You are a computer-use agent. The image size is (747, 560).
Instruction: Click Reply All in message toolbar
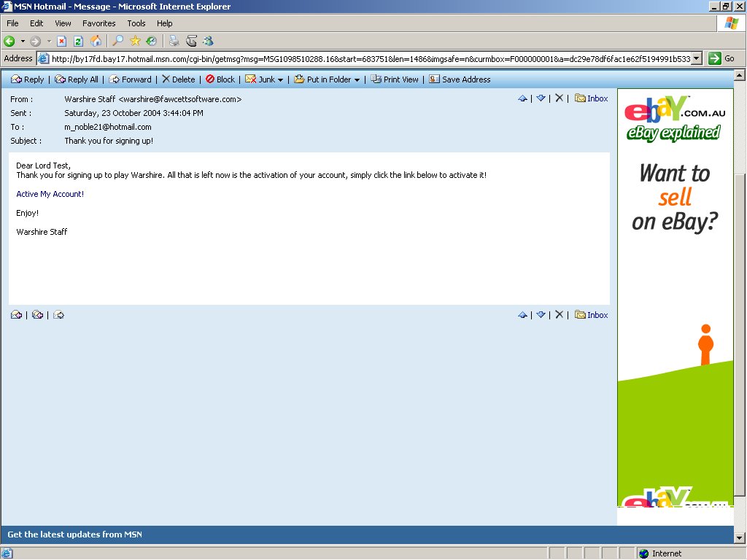[77, 79]
